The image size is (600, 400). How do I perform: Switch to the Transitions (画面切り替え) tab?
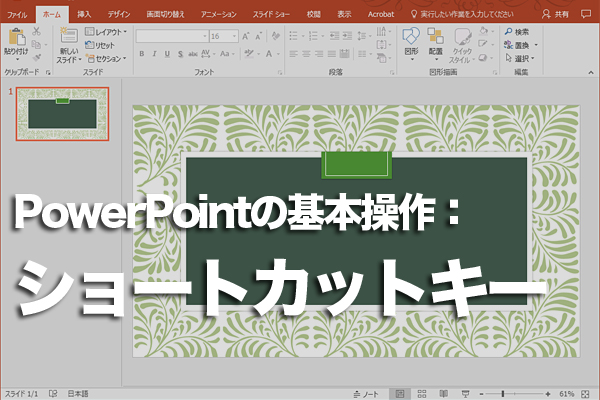coord(165,15)
